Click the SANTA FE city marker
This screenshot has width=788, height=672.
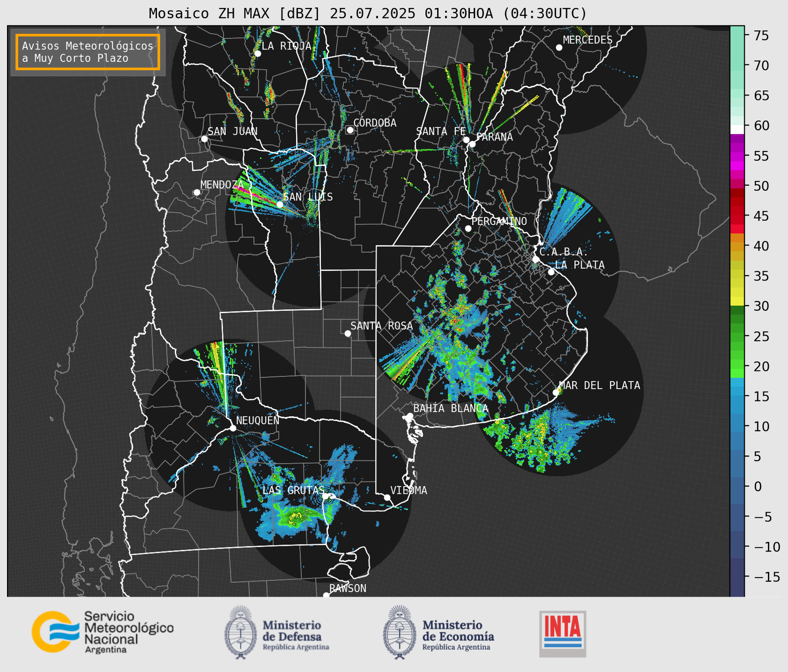pos(466,140)
